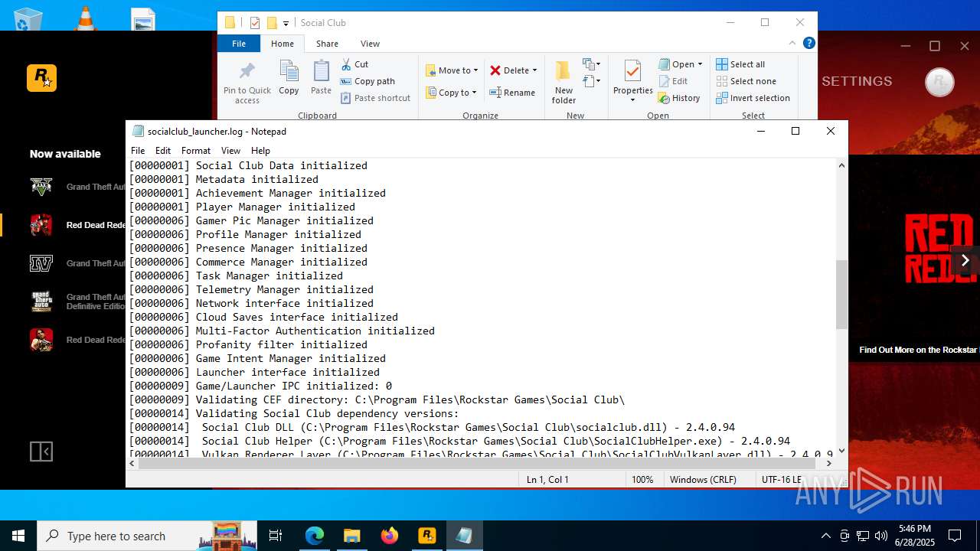Open Notepad File menu
The width and height of the screenshot is (980, 551).
click(138, 151)
